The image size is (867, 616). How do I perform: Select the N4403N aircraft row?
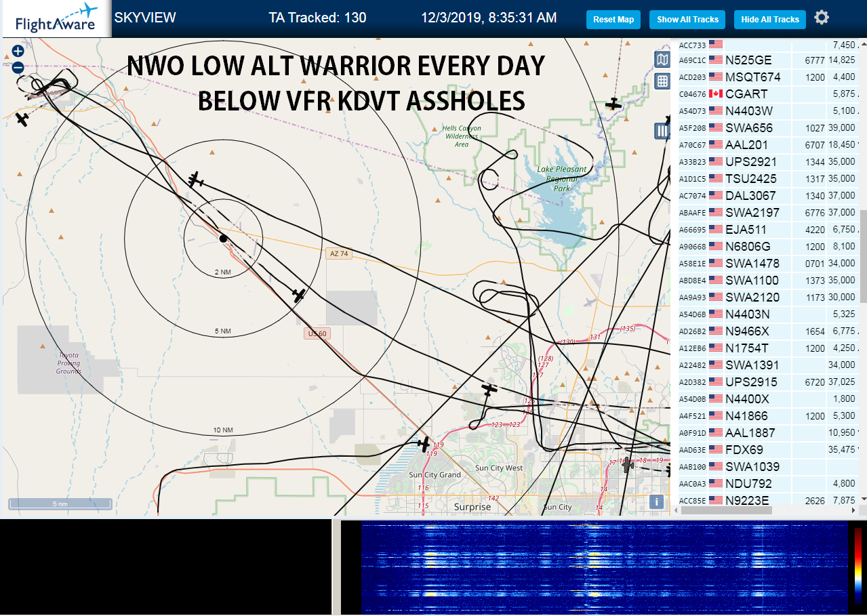[x=769, y=314]
